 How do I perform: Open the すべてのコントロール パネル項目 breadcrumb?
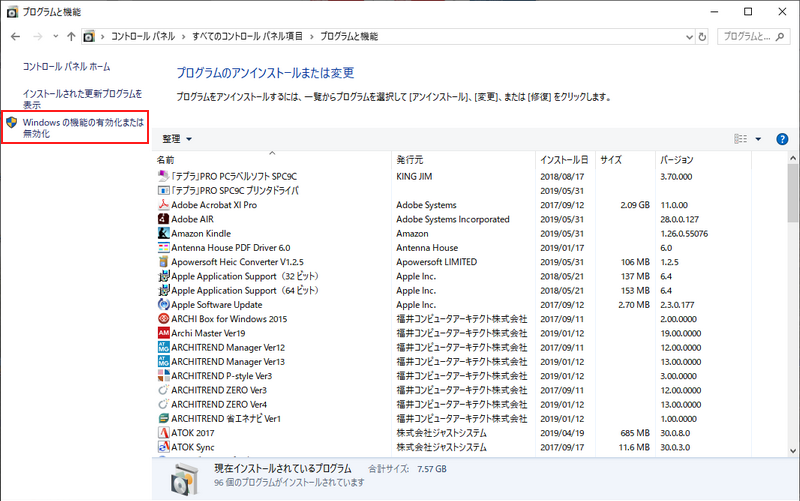[247, 36]
